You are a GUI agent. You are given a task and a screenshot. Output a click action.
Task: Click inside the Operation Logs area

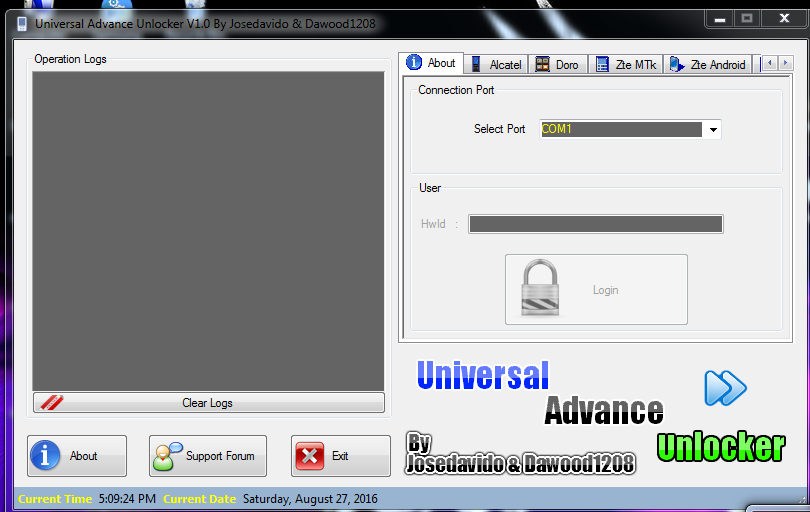coord(208,231)
